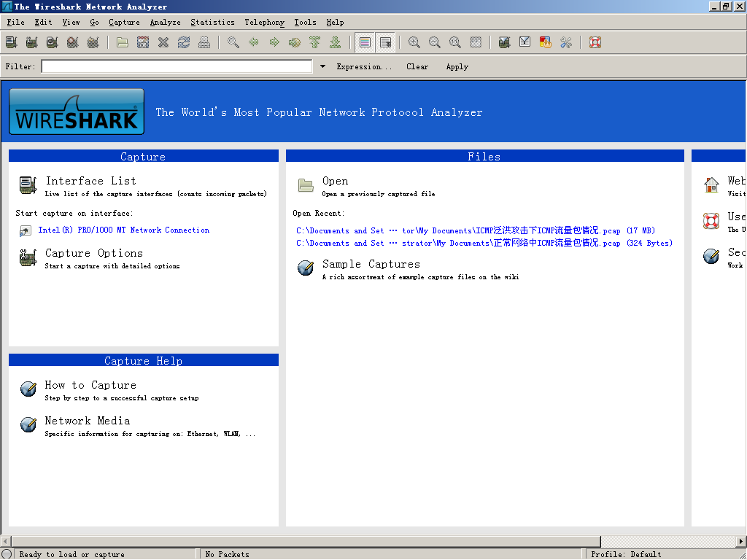Open the File menu
The image size is (747, 560).
coord(16,23)
